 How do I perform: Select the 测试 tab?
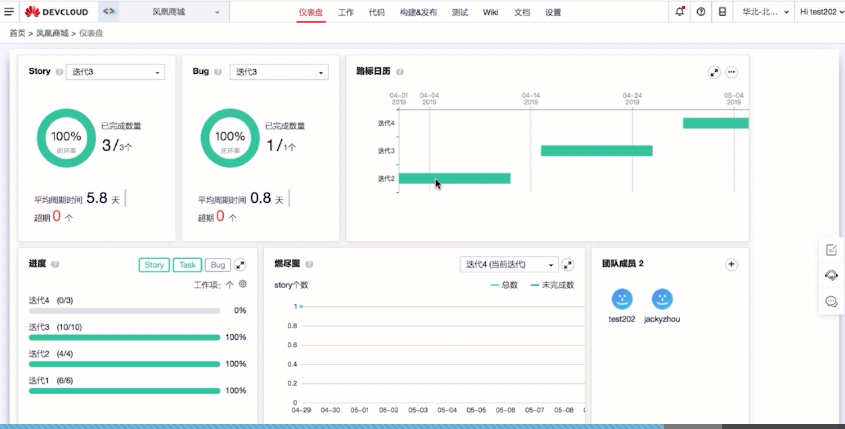(x=460, y=12)
